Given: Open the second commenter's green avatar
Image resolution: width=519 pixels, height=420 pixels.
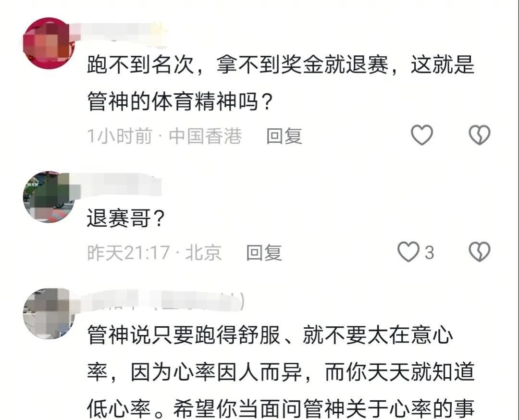Looking at the screenshot, I should (49, 197).
